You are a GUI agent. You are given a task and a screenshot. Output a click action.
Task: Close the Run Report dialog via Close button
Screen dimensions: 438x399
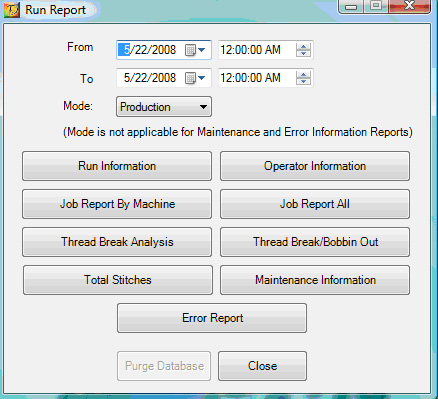pyautogui.click(x=262, y=366)
